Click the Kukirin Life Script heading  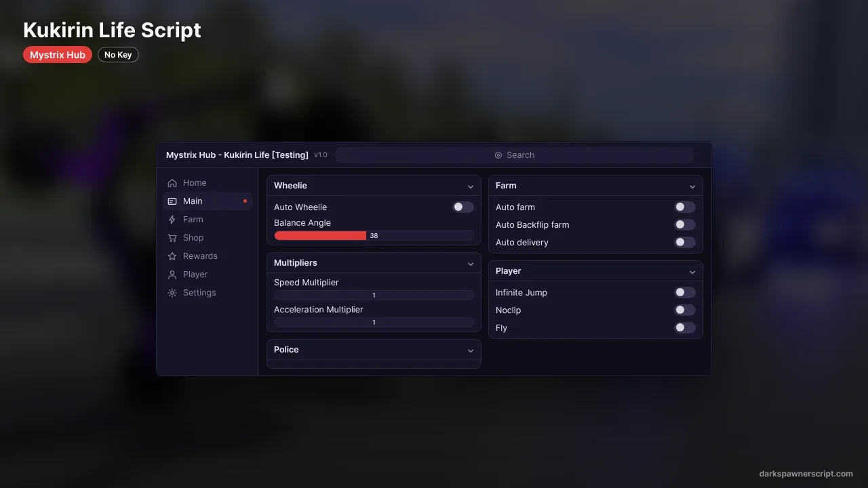[112, 30]
